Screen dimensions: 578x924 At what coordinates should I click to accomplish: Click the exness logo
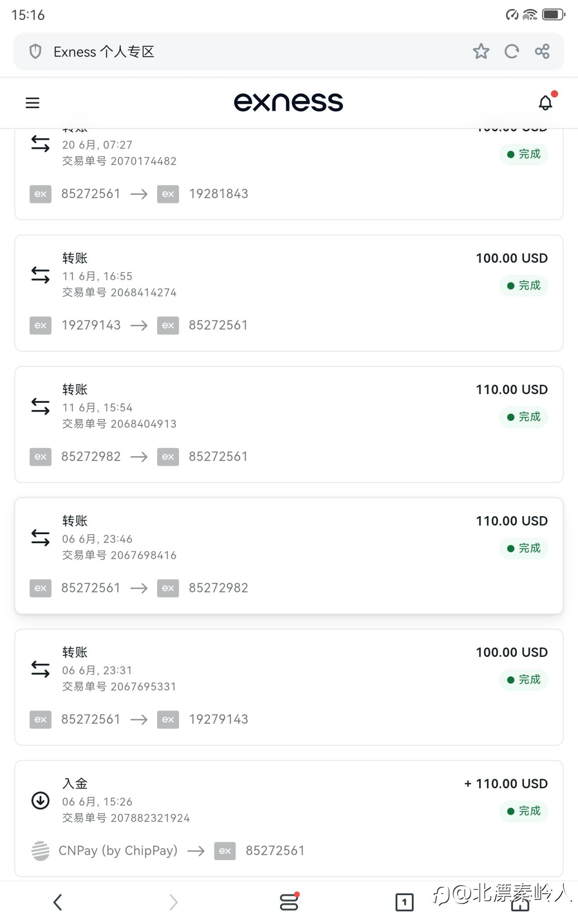click(289, 102)
